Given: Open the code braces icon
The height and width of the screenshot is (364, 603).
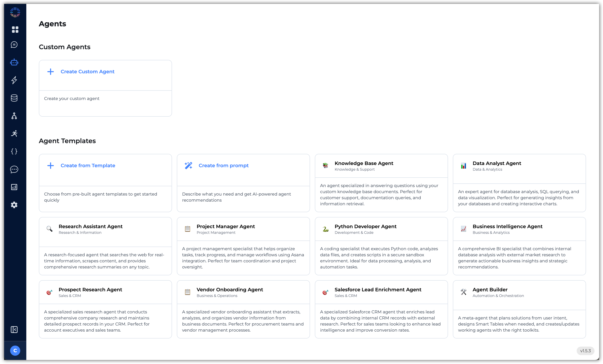Looking at the screenshot, I should (14, 151).
